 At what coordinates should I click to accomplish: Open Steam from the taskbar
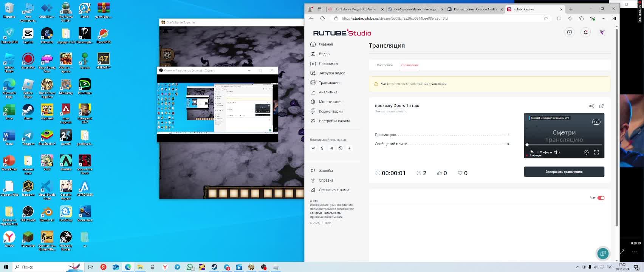point(214,267)
